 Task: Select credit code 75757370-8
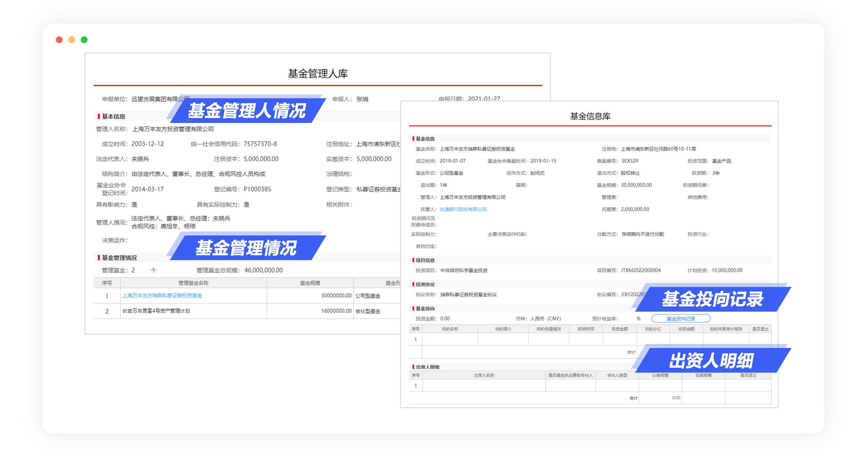(260, 144)
